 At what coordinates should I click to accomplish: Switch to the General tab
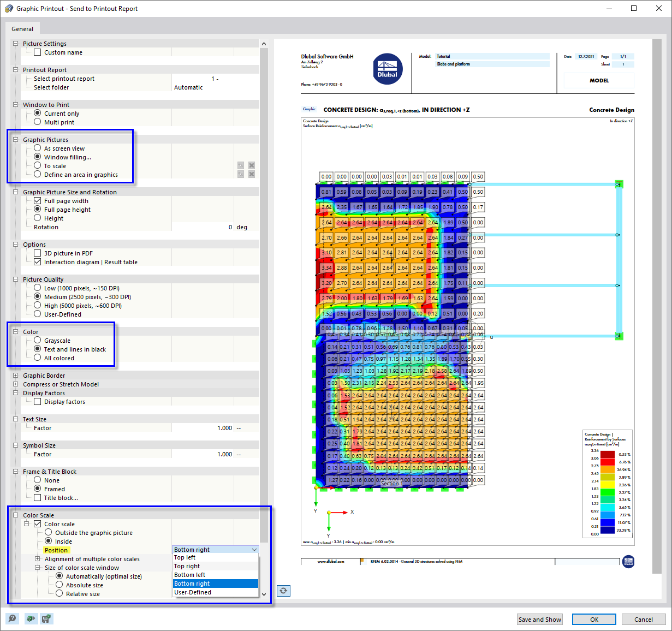tap(22, 28)
